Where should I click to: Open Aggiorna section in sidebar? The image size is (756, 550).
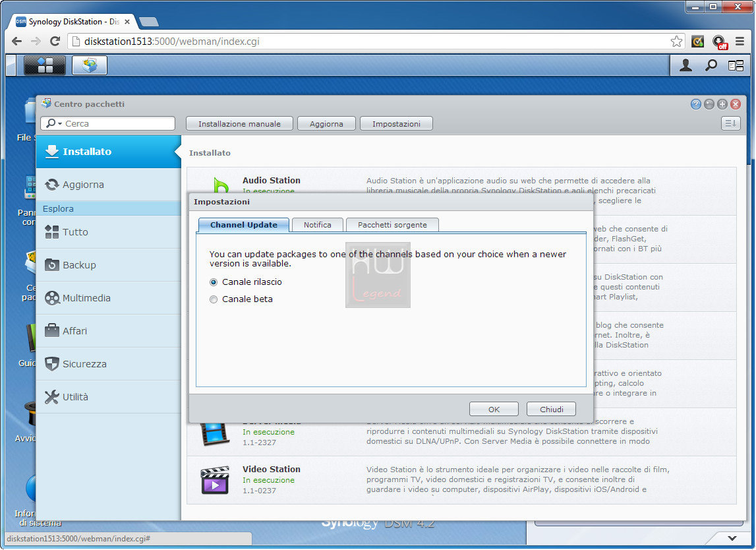coord(109,185)
